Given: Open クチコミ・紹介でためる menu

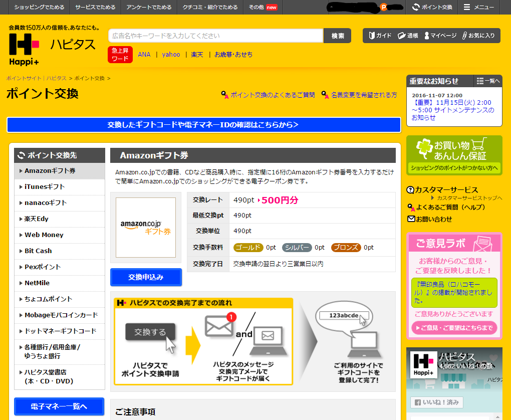Looking at the screenshot, I should pyautogui.click(x=210, y=7).
